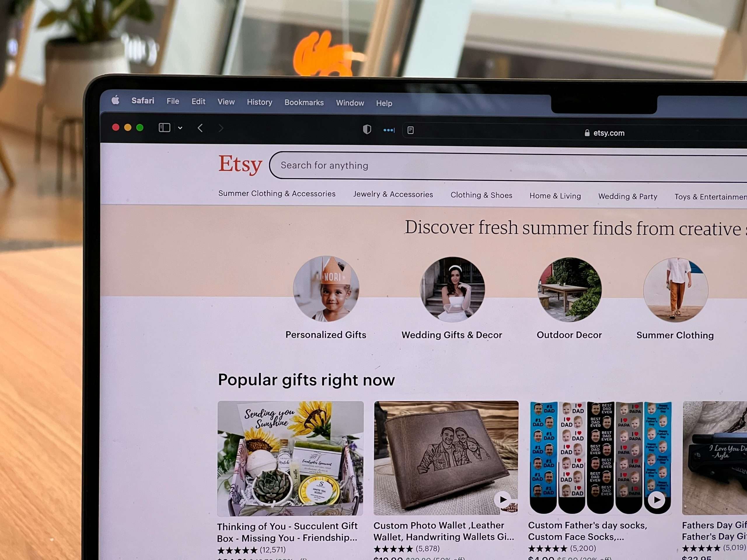Click the Safari History menu bar item
Screen dimensions: 747x560
point(259,103)
